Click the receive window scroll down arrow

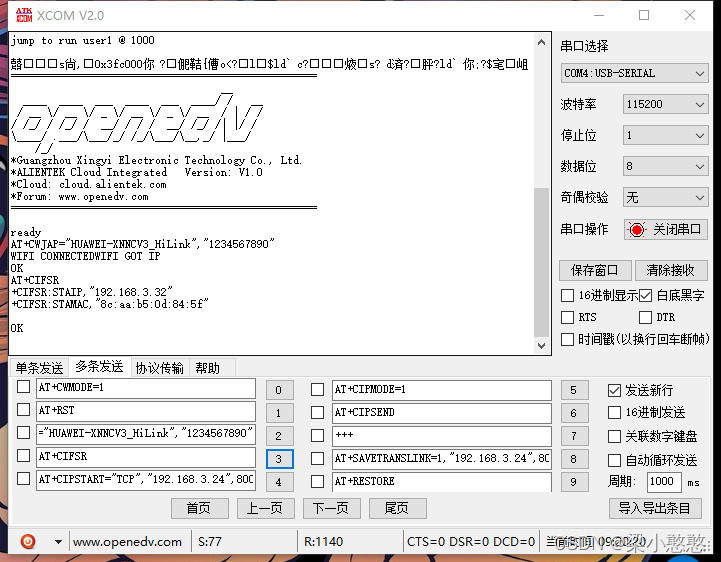click(x=542, y=346)
